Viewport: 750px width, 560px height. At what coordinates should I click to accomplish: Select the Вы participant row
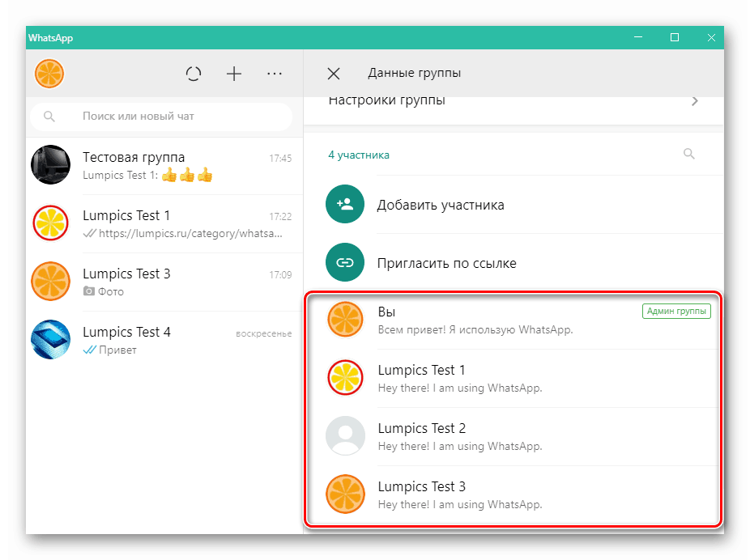(x=513, y=320)
